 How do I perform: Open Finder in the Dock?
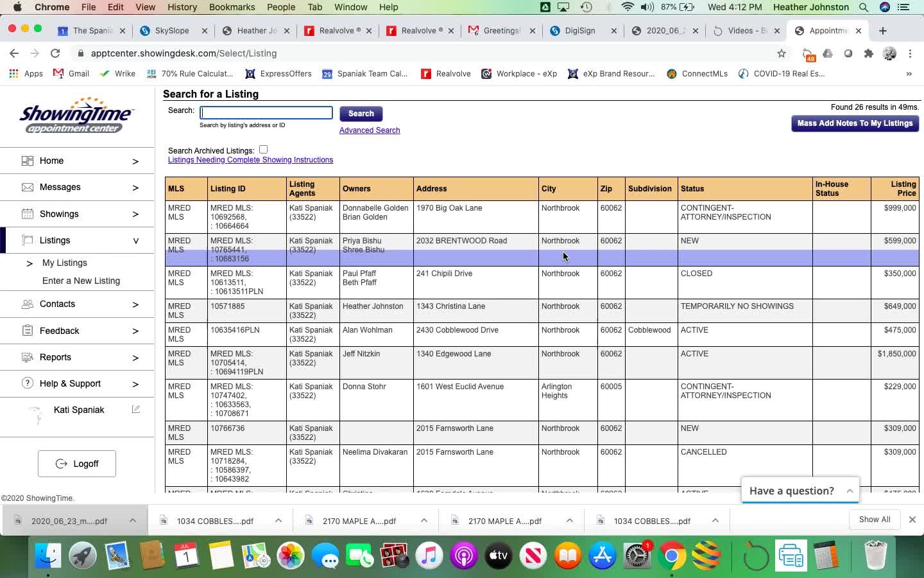click(48, 556)
